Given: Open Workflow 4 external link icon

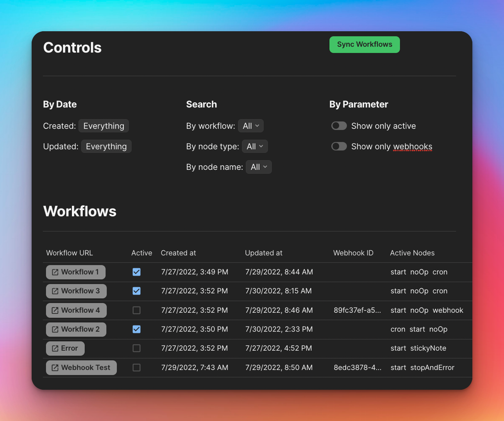Looking at the screenshot, I should point(55,310).
